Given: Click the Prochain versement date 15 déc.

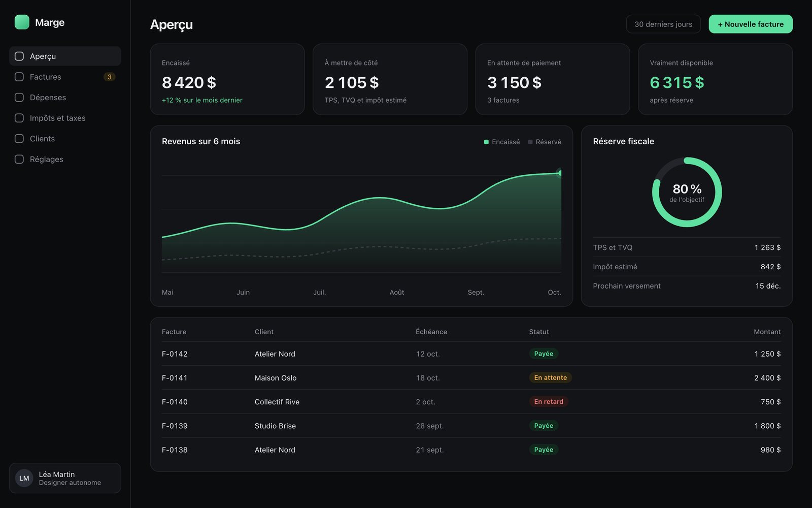Looking at the screenshot, I should [x=768, y=286].
